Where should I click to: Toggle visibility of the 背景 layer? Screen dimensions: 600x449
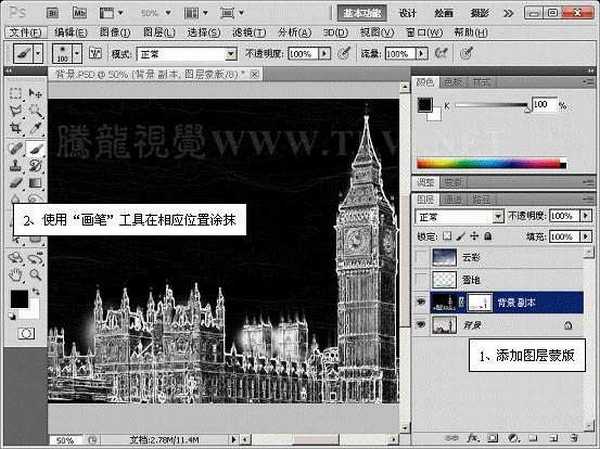click(x=421, y=324)
